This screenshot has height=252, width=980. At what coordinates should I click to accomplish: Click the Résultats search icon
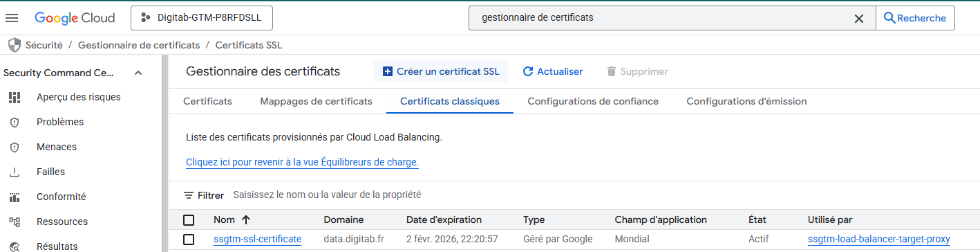point(14,246)
